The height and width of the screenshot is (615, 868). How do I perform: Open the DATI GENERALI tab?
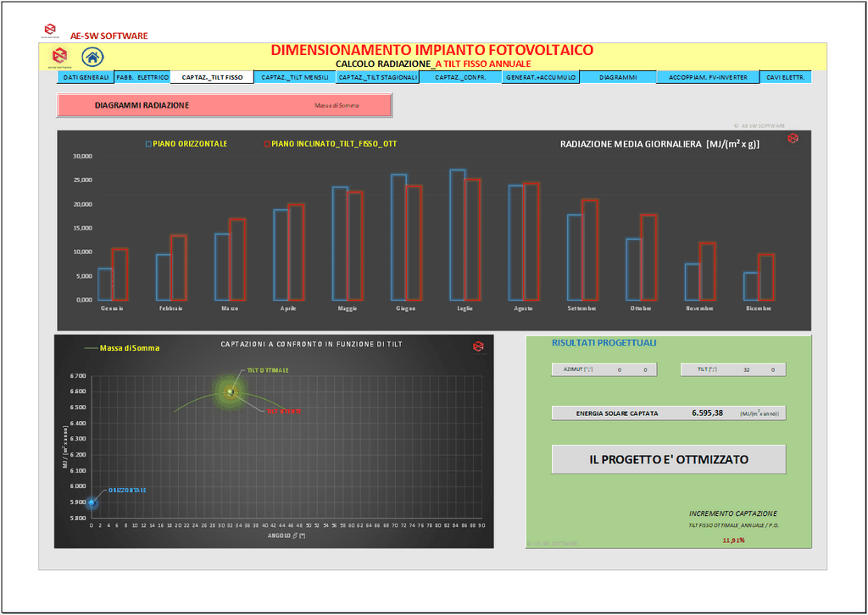coord(86,77)
